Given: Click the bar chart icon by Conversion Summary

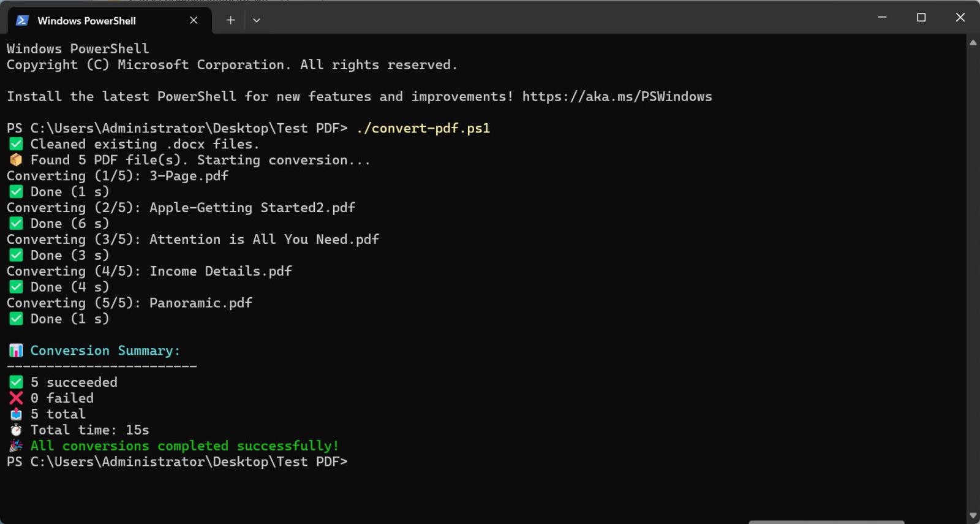Looking at the screenshot, I should tap(16, 351).
